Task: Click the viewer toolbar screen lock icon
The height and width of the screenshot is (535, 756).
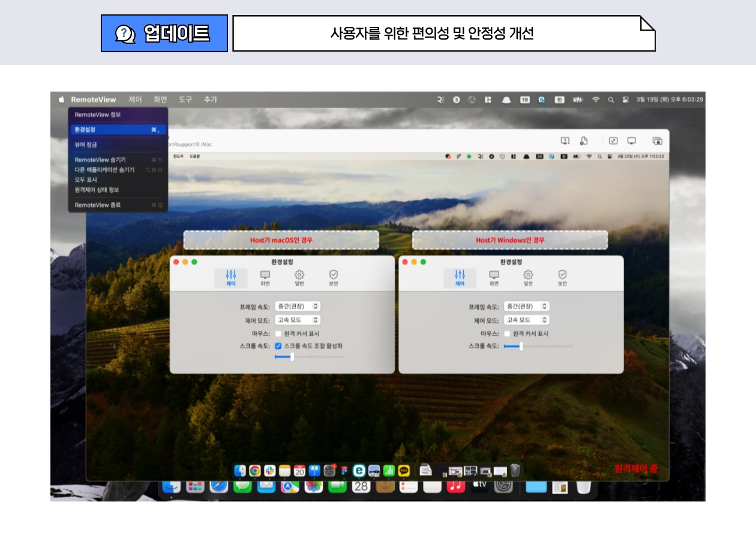Action: (658, 141)
